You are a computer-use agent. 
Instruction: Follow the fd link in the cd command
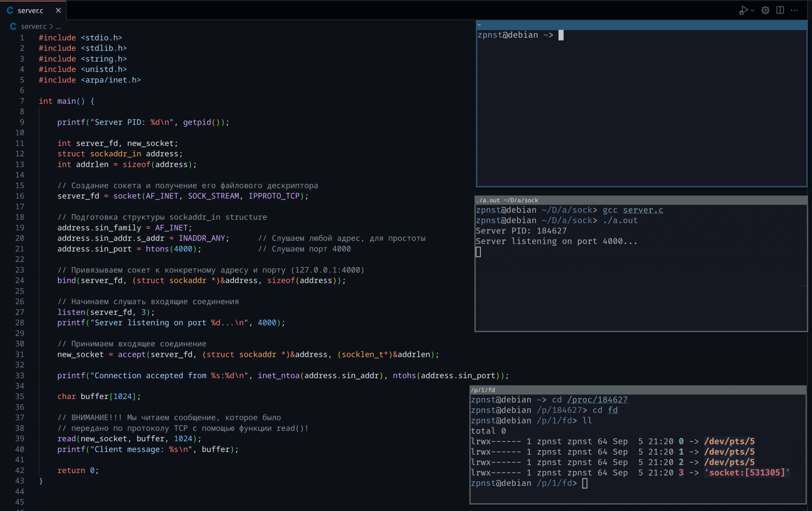point(612,410)
